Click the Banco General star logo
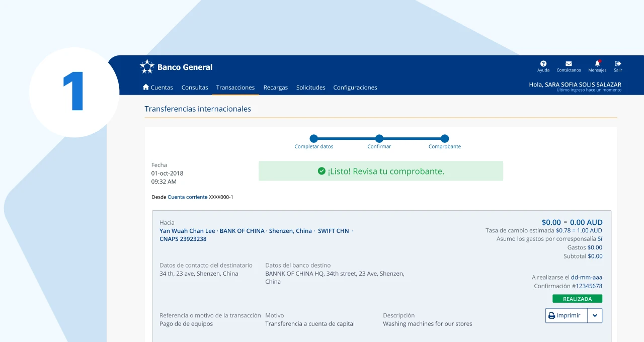The height and width of the screenshot is (342, 644). click(147, 67)
